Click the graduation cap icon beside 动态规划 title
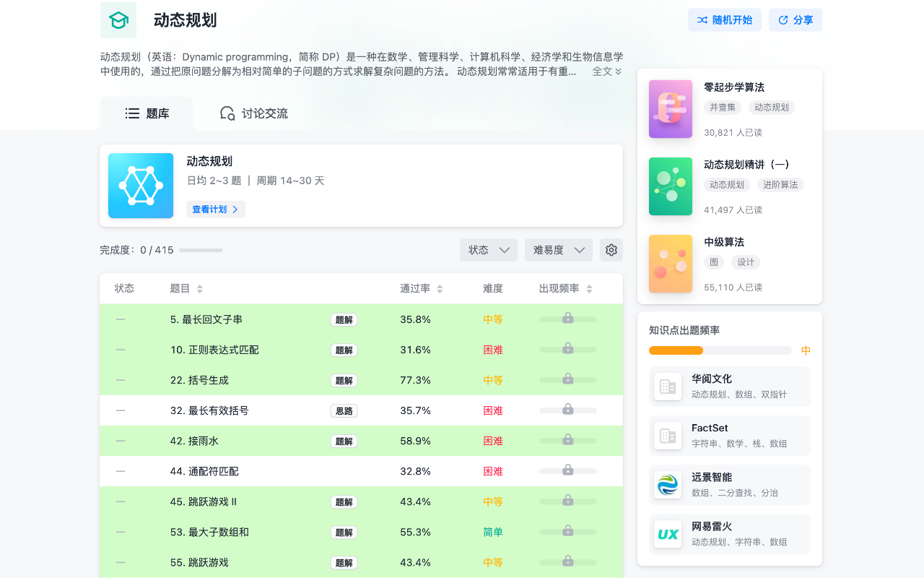The width and height of the screenshot is (924, 578). 118,20
